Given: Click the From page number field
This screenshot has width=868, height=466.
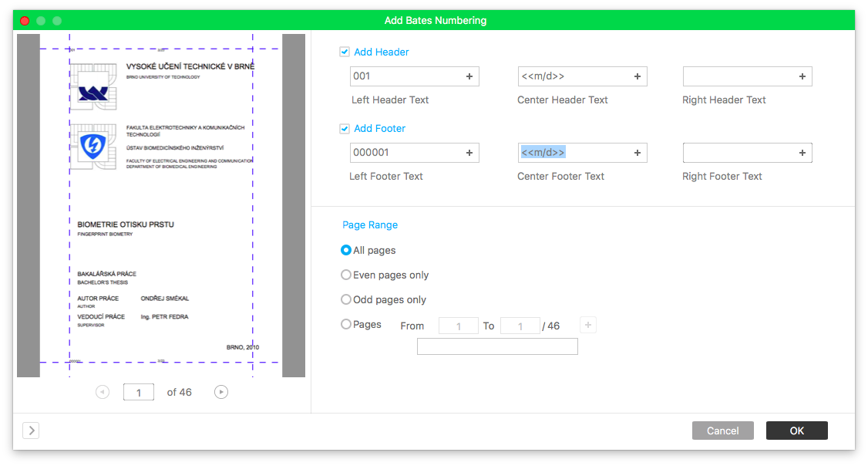Looking at the screenshot, I should 459,326.
